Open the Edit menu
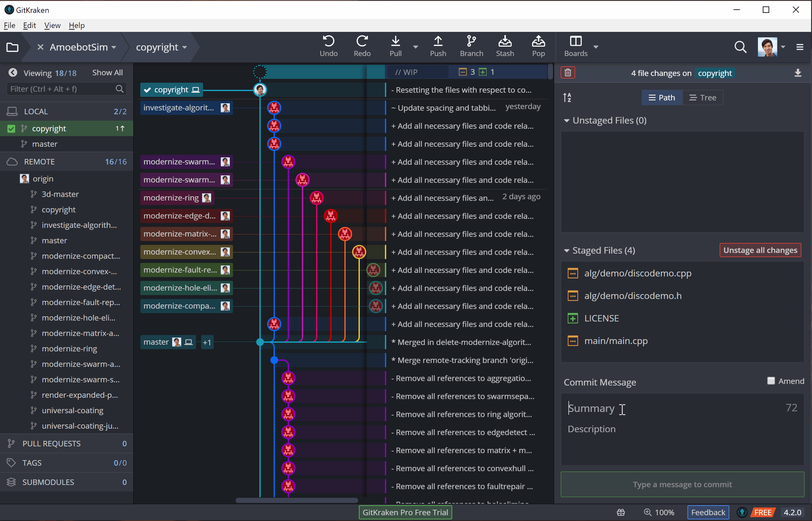 point(28,25)
